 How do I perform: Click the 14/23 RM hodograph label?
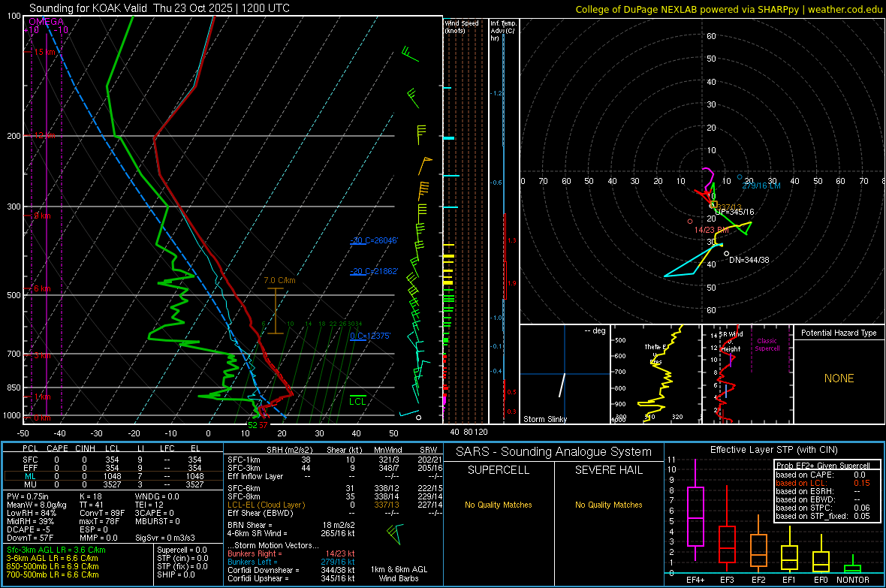[711, 230]
